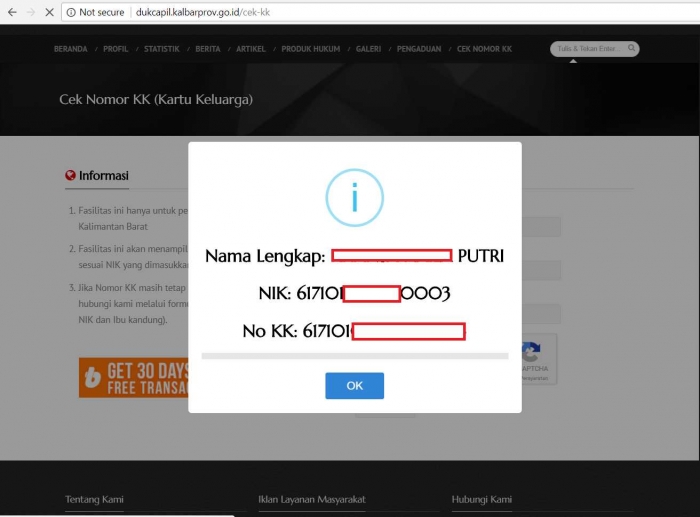The image size is (700, 517).
Task: Go to the STATISTIK menu item
Action: (x=161, y=49)
